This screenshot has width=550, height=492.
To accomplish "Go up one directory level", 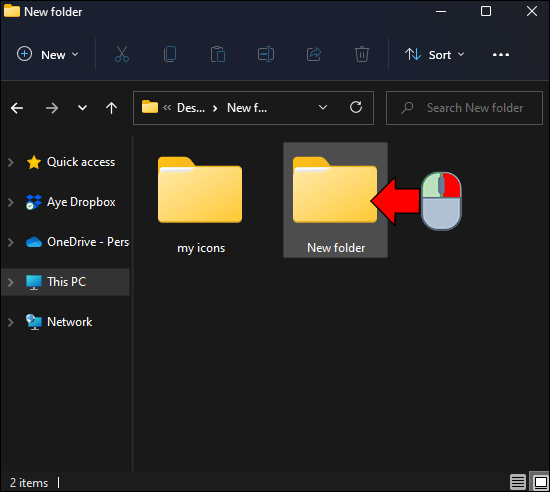I will pos(112,108).
